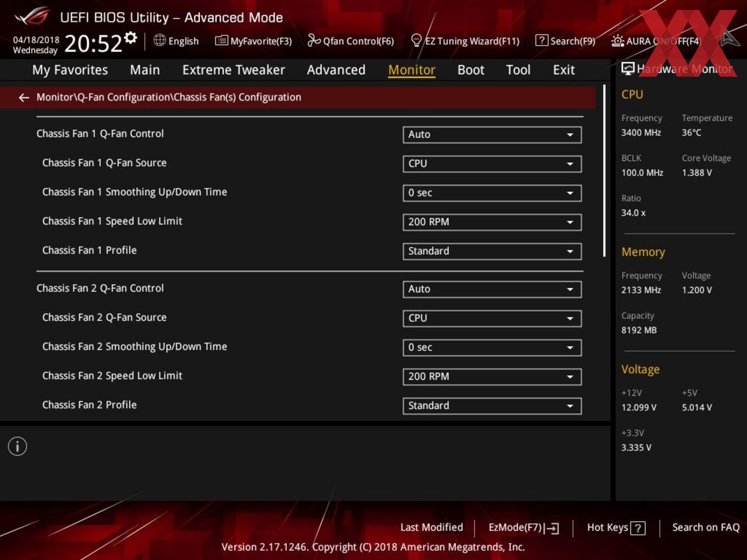Viewport: 747px width, 560px height.
Task: Click the EzMode exit arrow icon
Action: click(x=551, y=528)
